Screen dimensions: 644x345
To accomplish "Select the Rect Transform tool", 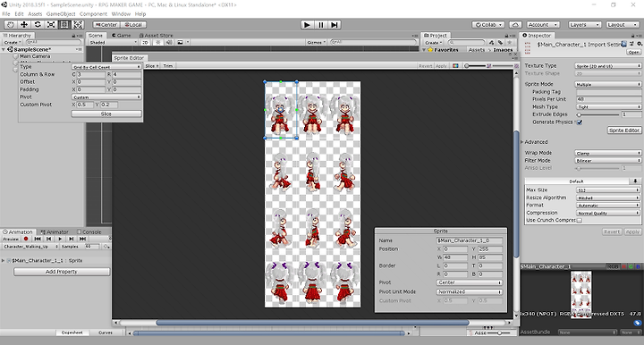I will point(64,25).
